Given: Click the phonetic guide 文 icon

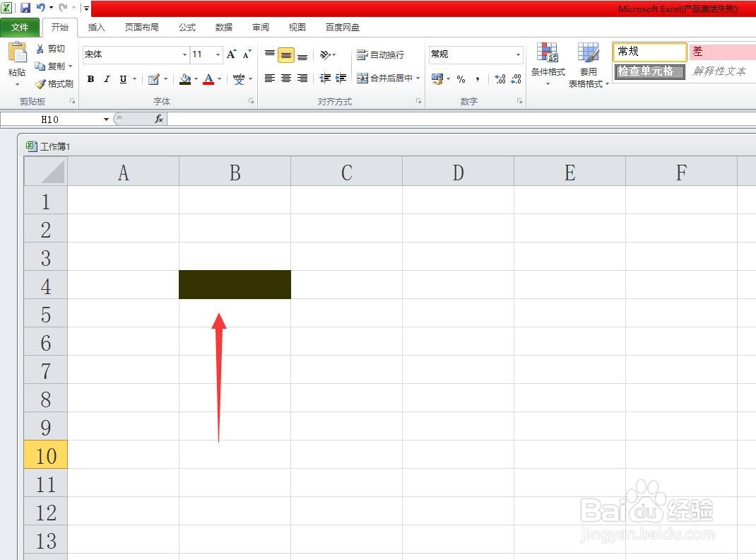Looking at the screenshot, I should coord(239,79).
